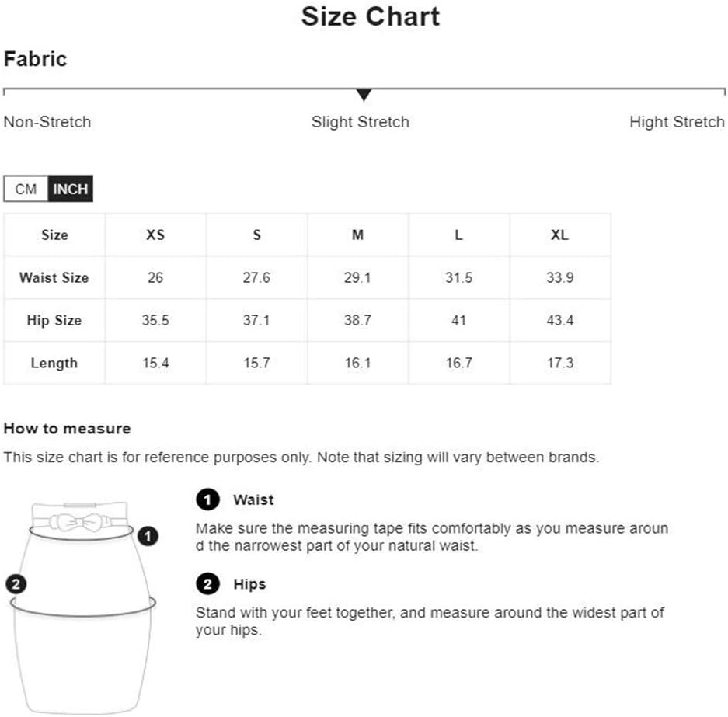The image size is (728, 717).
Task: Select the XL size column header
Action: [559, 235]
